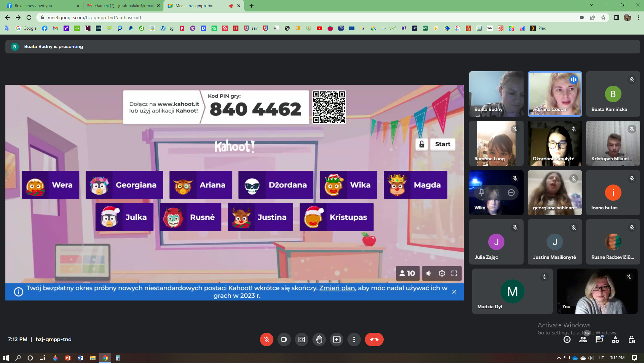Open taskbar search
This screenshot has height=363, width=644.
point(18,358)
